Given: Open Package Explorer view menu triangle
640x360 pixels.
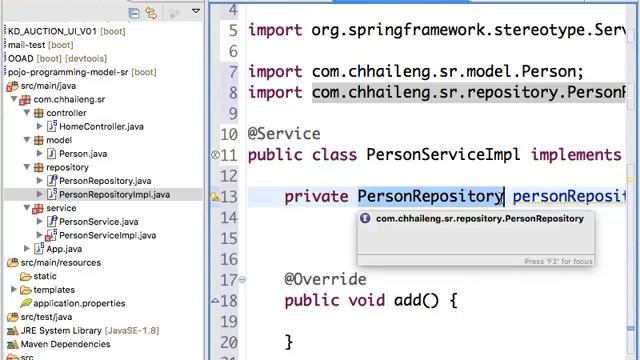Looking at the screenshot, I should pos(196,11).
